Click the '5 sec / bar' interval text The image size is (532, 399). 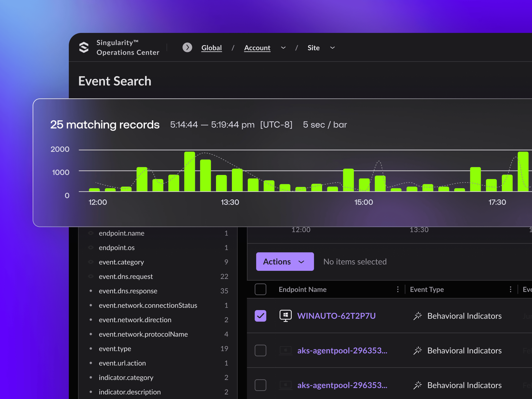(x=325, y=124)
